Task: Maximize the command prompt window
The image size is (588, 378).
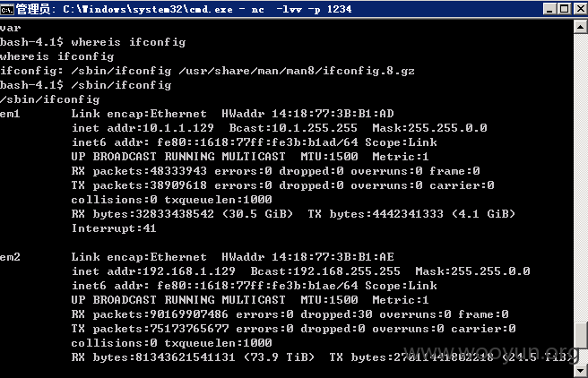Action: click(x=565, y=9)
